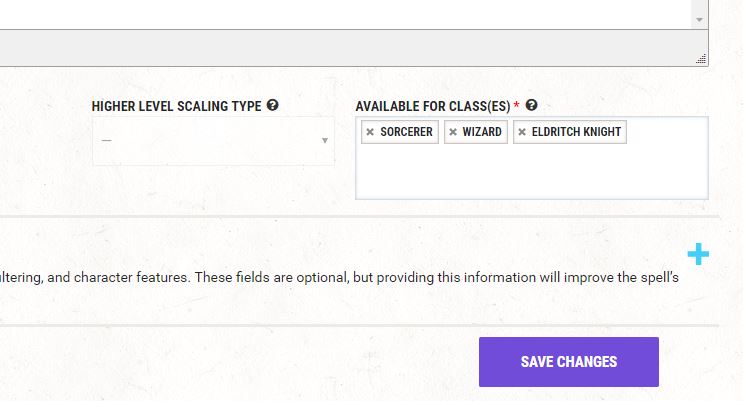Select the Eldritch Knight tag label
Viewport: 743px width, 401px height.
[576, 132]
